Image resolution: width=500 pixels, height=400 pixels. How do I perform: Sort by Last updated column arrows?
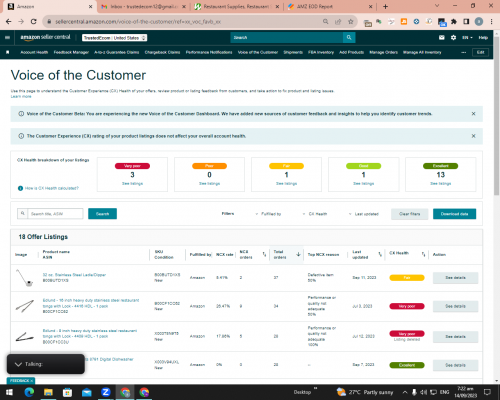[x=380, y=254]
